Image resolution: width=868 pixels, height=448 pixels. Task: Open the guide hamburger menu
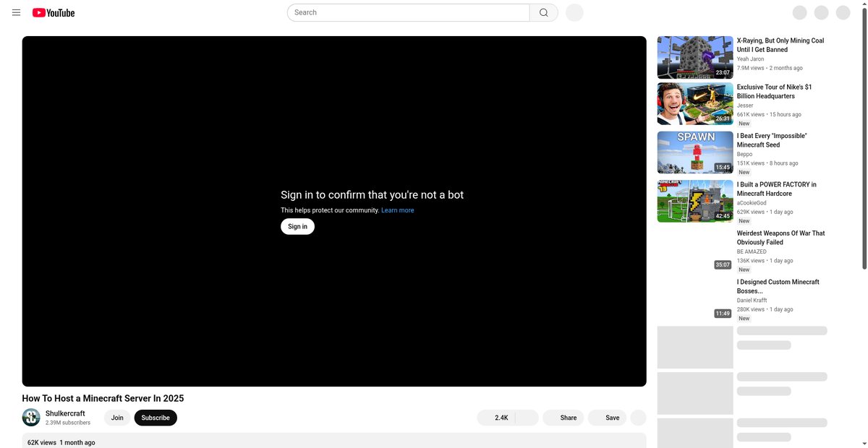tap(17, 12)
